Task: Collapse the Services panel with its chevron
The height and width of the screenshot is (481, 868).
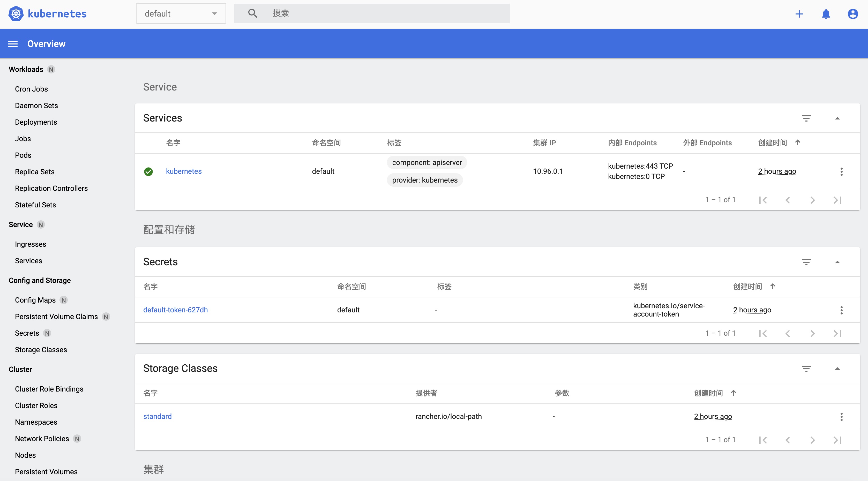Action: (x=838, y=118)
